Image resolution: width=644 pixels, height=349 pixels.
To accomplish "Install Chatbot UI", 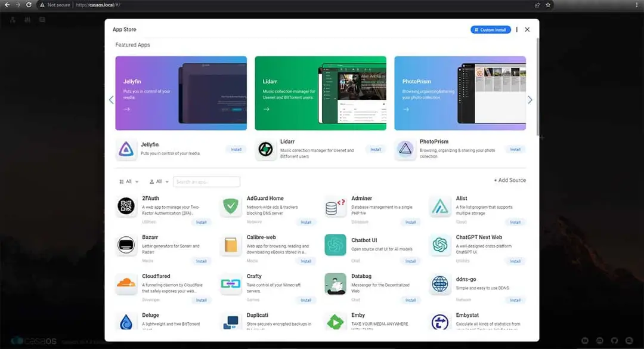I will (411, 261).
